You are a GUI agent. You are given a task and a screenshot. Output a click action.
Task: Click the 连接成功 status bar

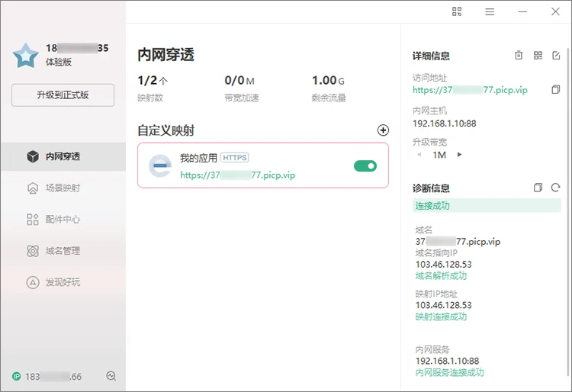487,206
